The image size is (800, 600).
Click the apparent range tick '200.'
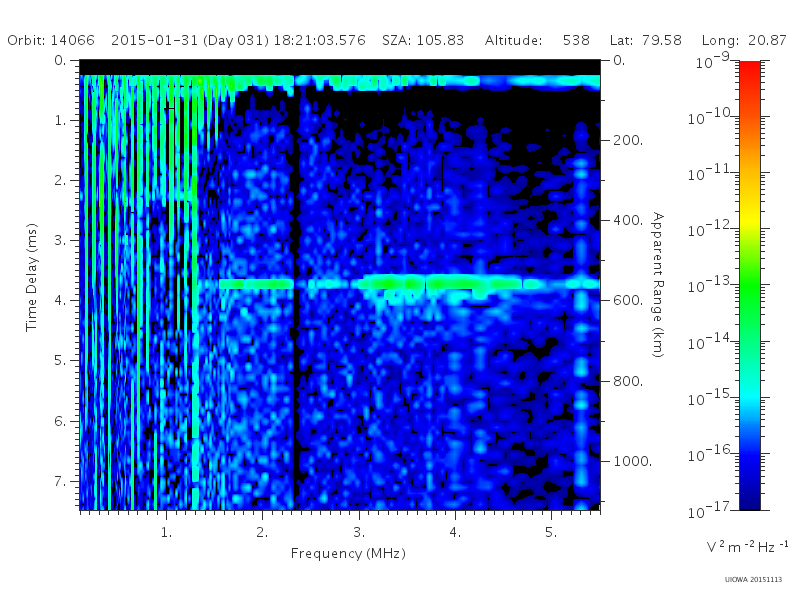(628, 140)
